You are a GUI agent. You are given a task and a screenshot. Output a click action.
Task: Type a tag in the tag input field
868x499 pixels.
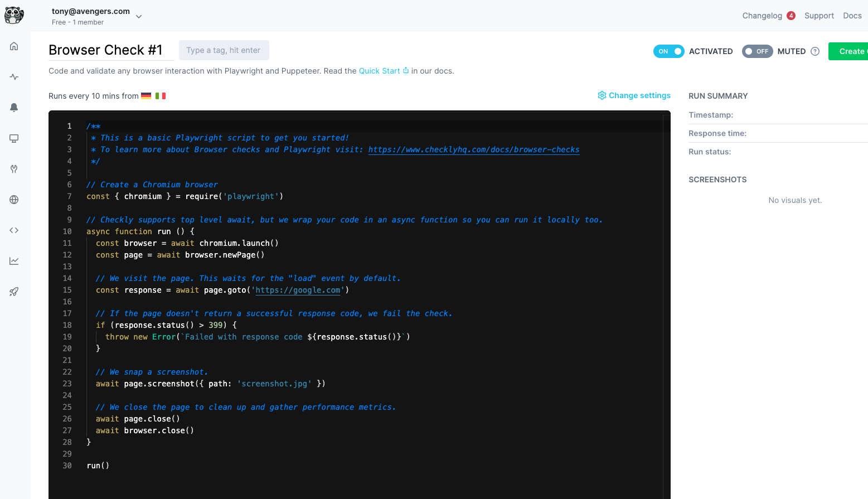pyautogui.click(x=224, y=50)
